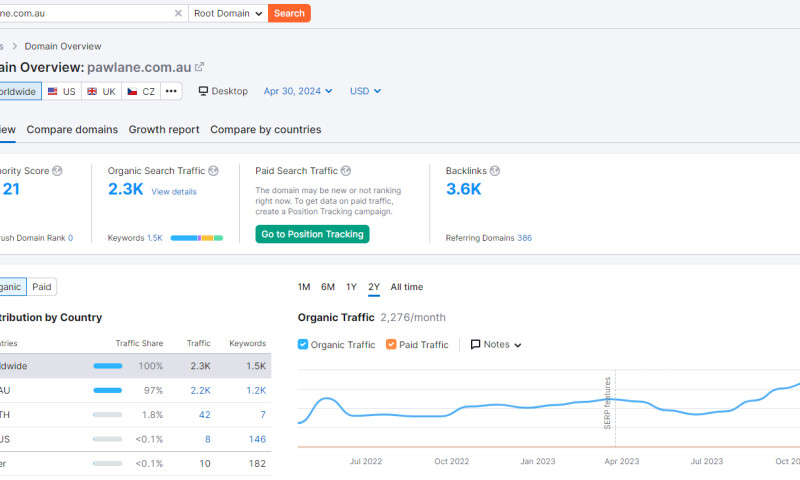Click the Go to Position Tracking button

pyautogui.click(x=312, y=234)
